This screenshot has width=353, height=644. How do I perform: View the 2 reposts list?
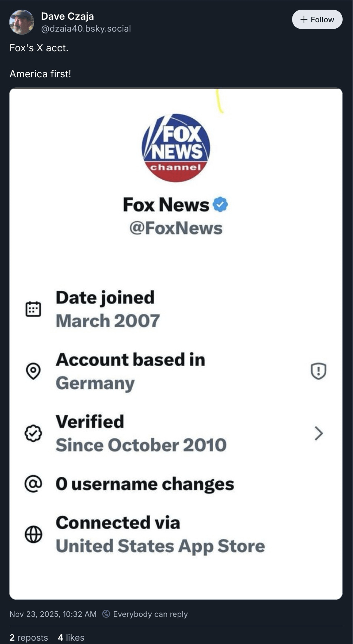pos(29,638)
